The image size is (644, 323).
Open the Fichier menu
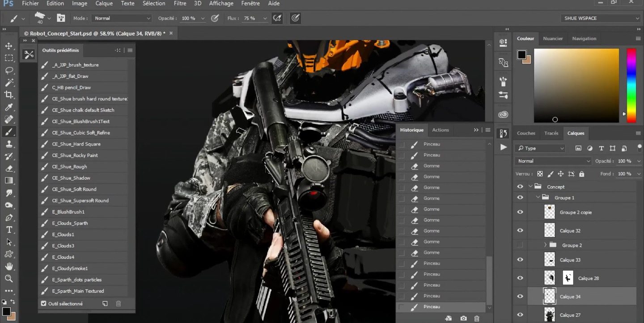(x=30, y=4)
